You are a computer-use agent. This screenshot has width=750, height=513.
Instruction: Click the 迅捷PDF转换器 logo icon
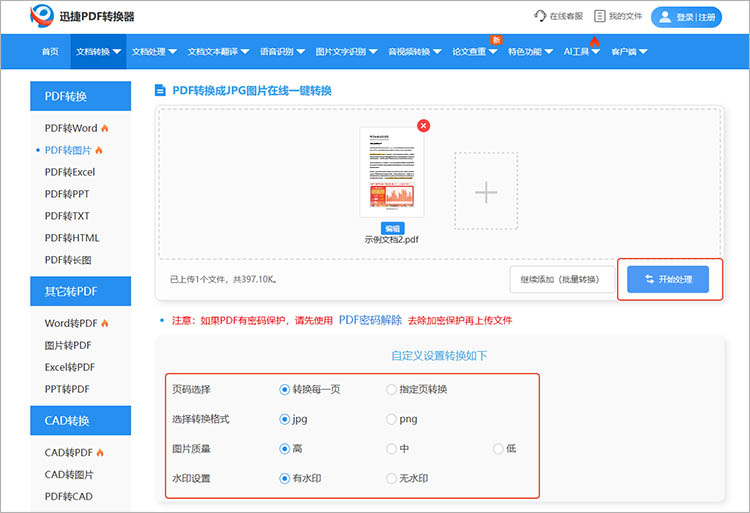pos(42,16)
